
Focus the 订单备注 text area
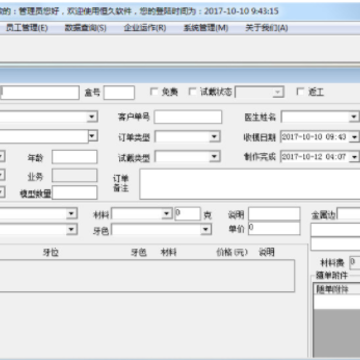(x=250, y=184)
